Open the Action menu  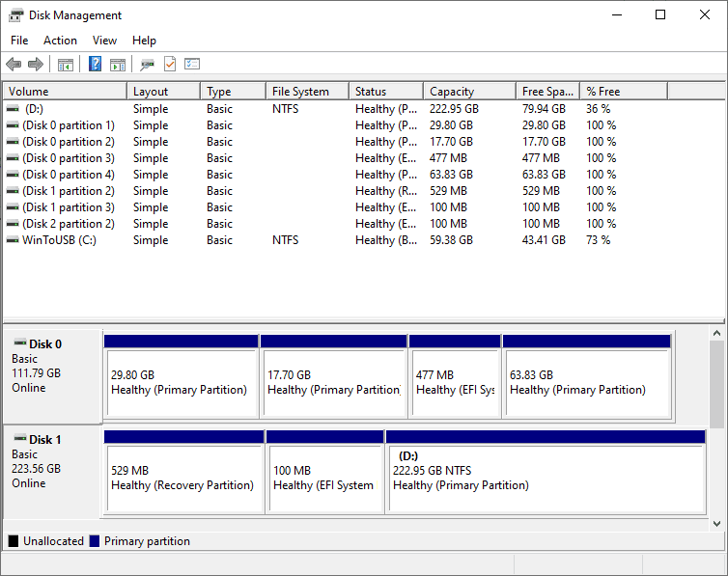tap(61, 41)
